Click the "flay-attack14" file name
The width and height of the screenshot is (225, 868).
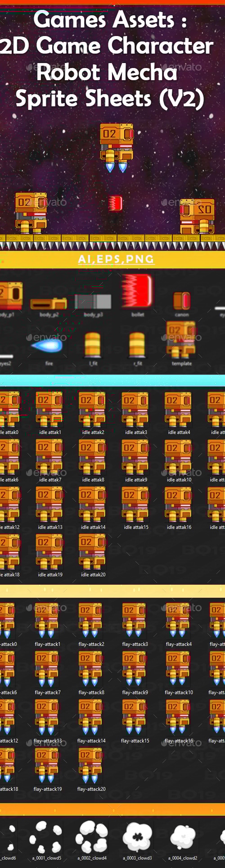[91, 741]
